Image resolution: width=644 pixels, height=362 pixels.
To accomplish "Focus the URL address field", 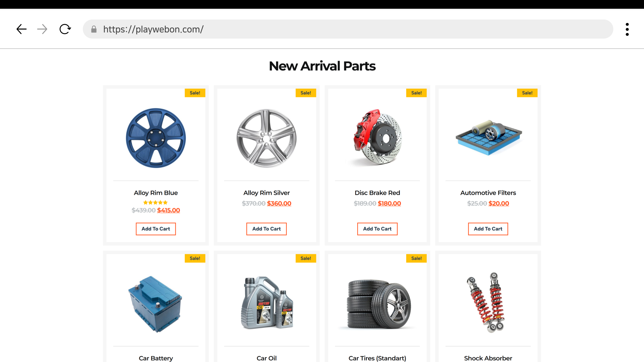I will tap(350, 29).
